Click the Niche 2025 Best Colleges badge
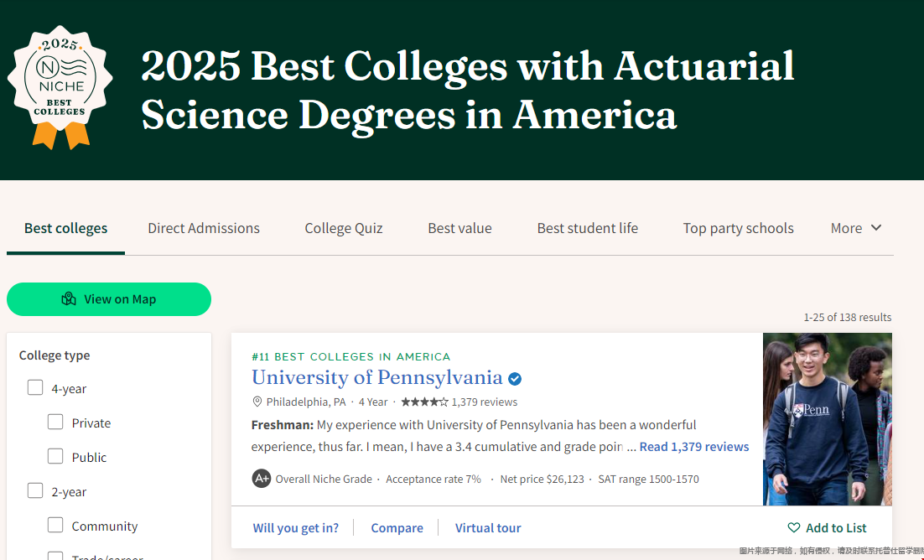 (60, 87)
